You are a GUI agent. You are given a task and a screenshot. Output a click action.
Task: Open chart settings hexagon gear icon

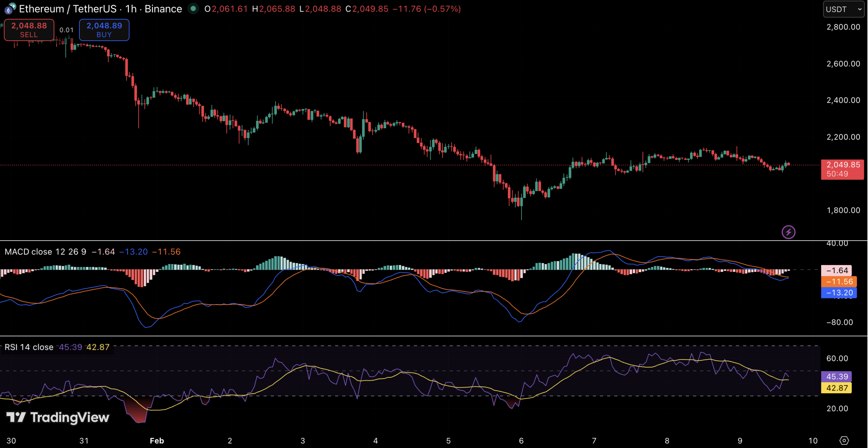tap(844, 441)
